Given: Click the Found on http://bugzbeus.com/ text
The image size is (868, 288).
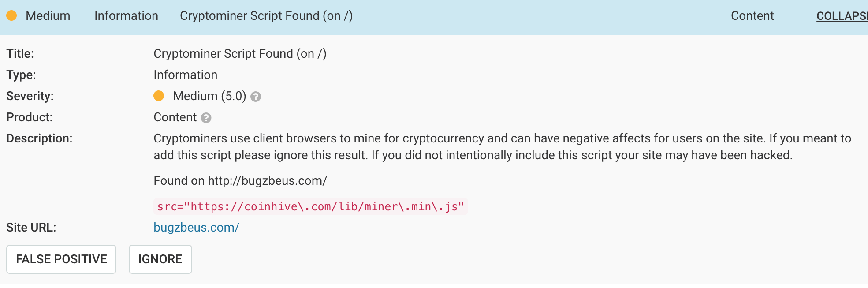Looking at the screenshot, I should (240, 181).
